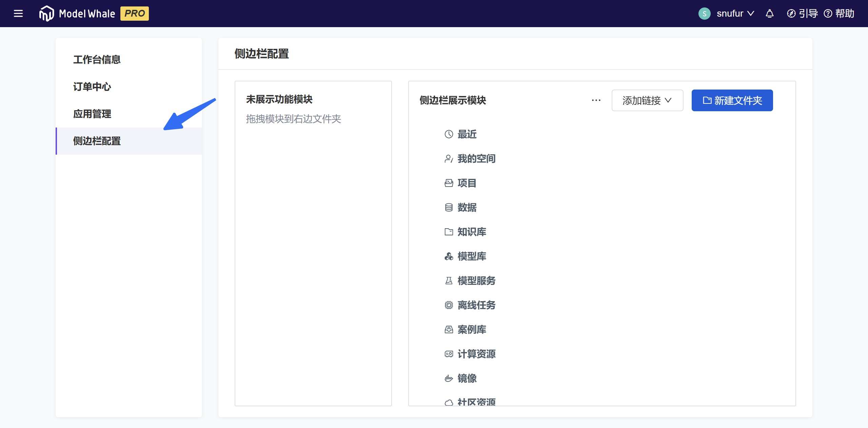Click the person icon beside 我的空间

pos(448,158)
